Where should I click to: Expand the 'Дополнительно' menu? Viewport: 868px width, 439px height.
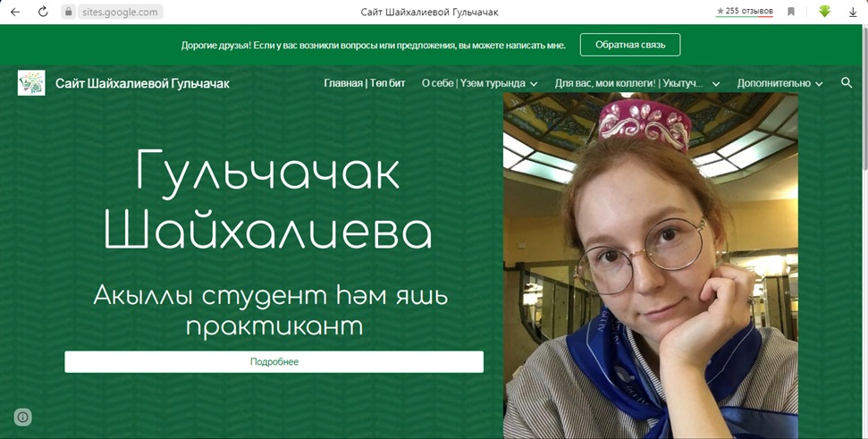click(780, 83)
